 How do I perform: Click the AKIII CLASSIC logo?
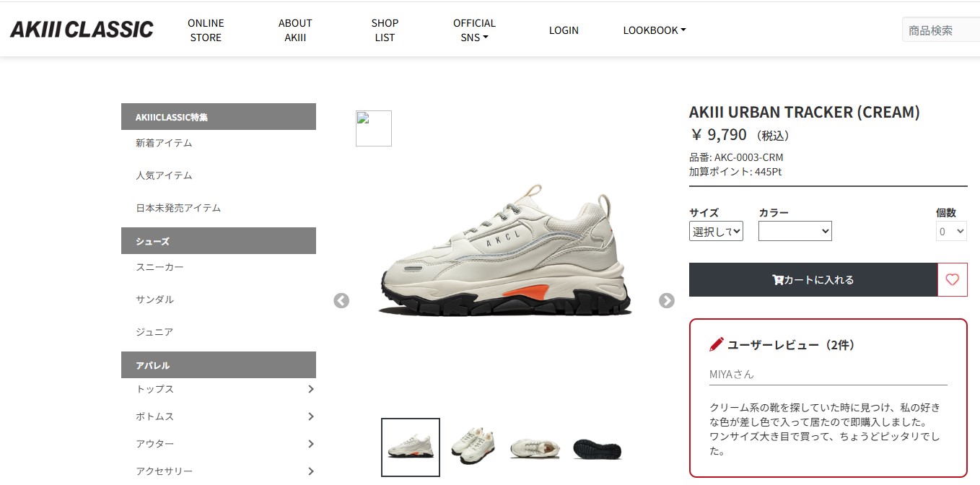(x=82, y=30)
